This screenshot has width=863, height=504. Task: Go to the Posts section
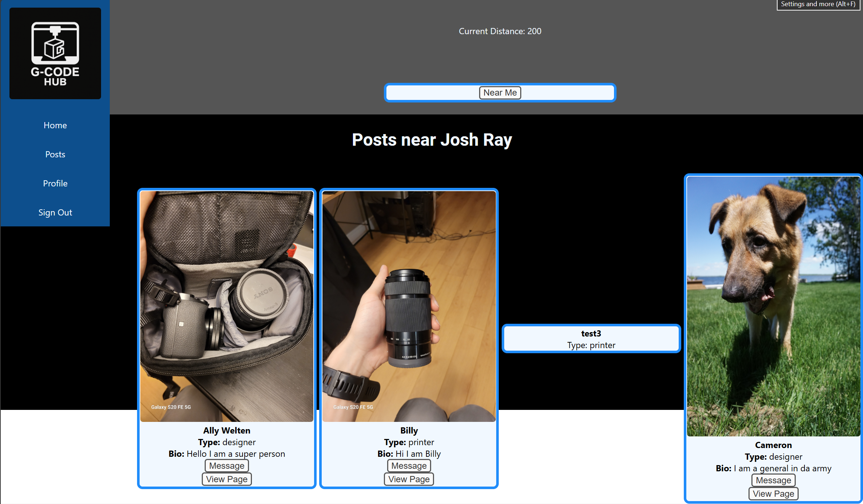click(55, 154)
